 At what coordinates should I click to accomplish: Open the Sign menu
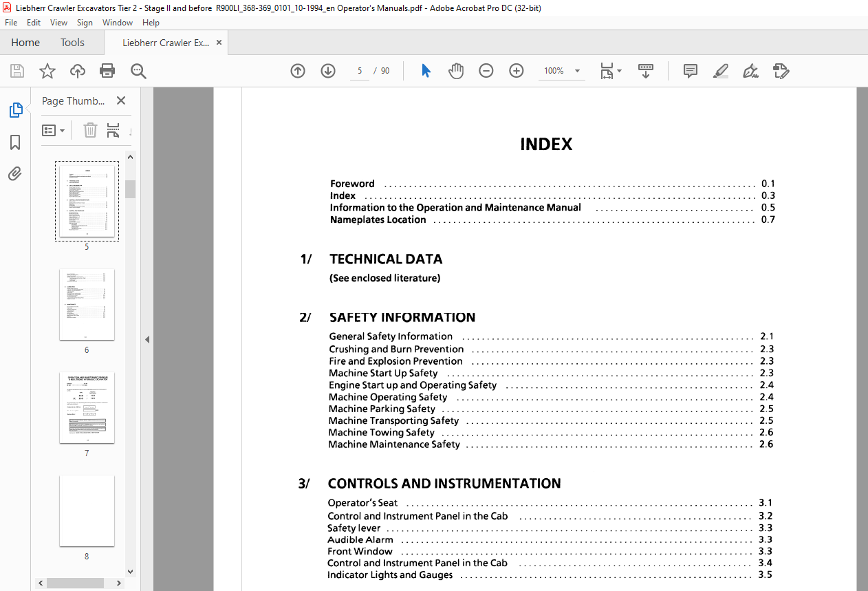[85, 23]
